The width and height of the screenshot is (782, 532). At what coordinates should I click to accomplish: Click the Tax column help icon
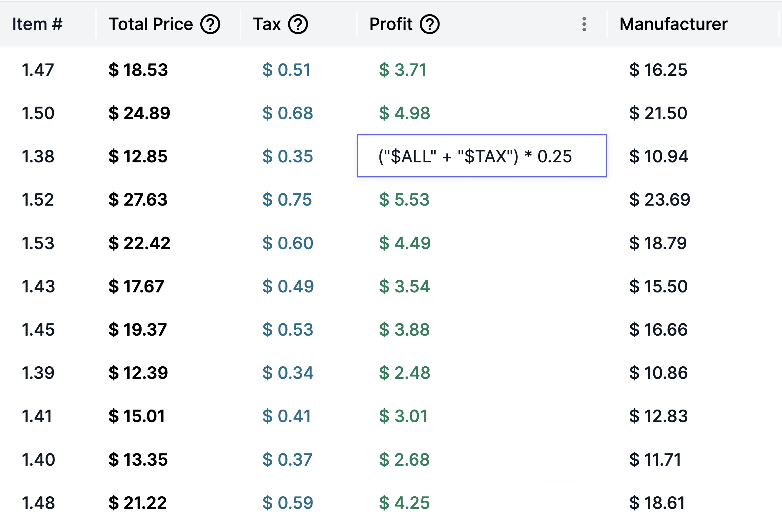pos(298,24)
